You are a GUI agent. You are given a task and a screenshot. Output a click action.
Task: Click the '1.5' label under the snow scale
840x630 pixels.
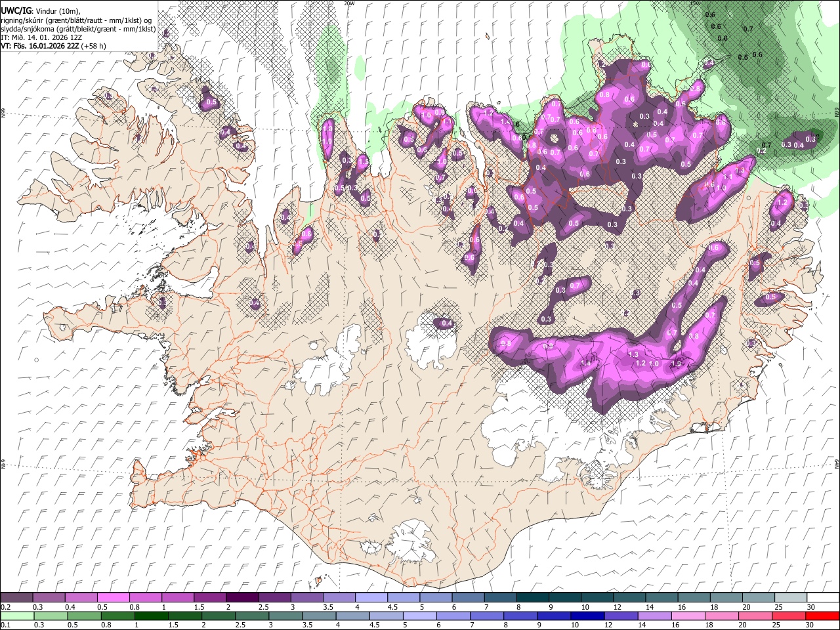198,606
